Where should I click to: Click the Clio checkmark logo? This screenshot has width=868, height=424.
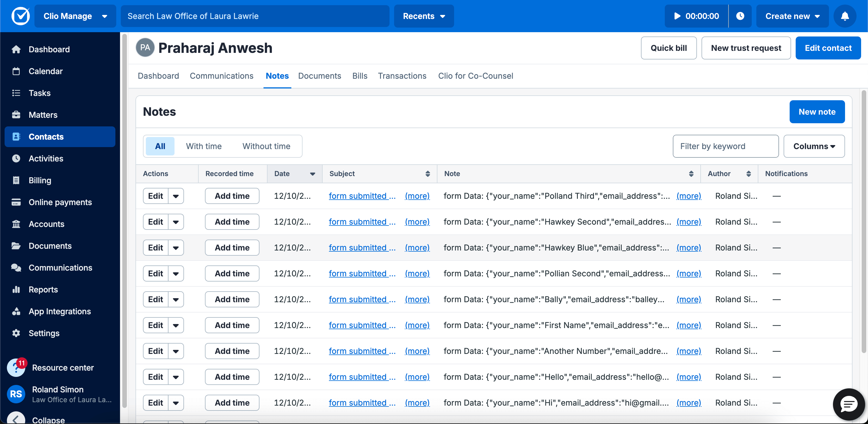coord(21,16)
